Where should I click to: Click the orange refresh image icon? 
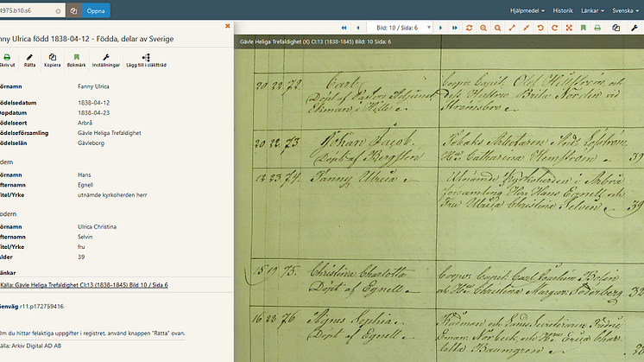pos(469,28)
